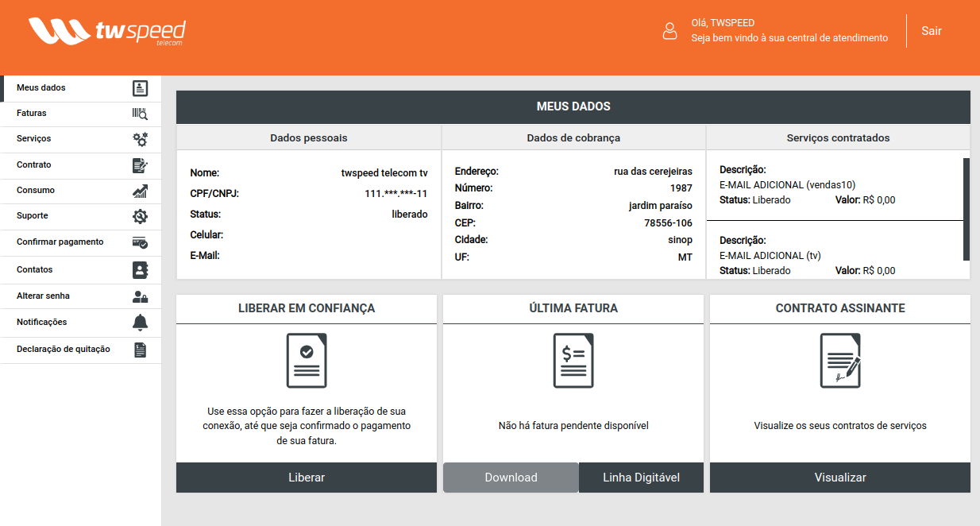980x526 pixels.
Task: Click the CEP value 78556-106
Action: [x=668, y=223]
